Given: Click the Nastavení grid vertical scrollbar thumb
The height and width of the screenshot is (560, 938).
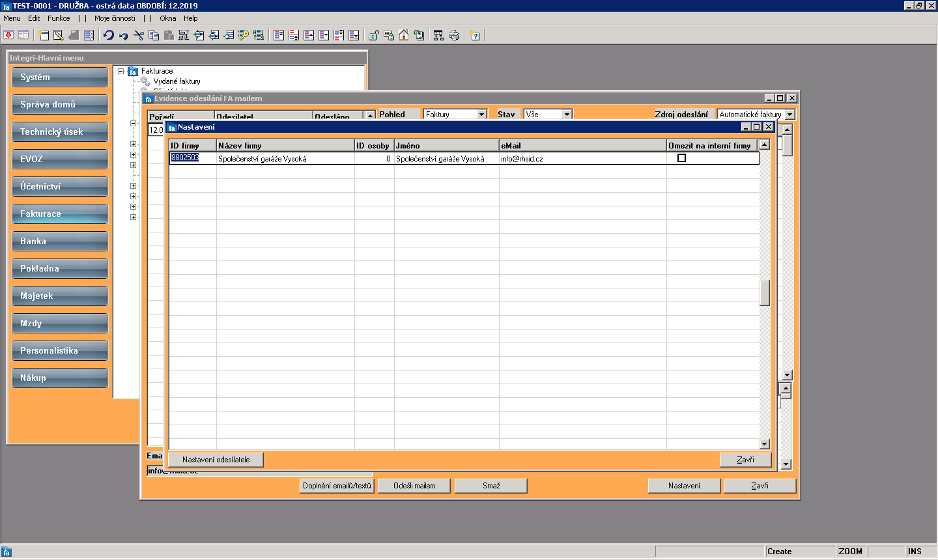Looking at the screenshot, I should [765, 292].
